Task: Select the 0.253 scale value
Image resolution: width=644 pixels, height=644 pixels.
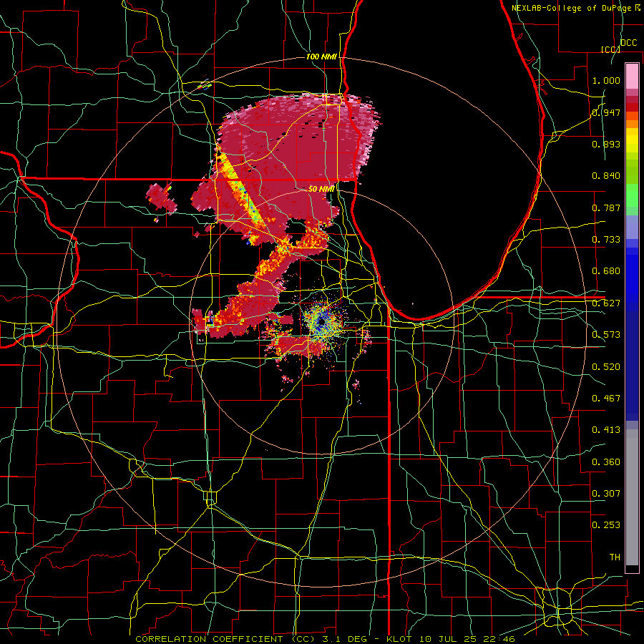Action: [x=606, y=525]
